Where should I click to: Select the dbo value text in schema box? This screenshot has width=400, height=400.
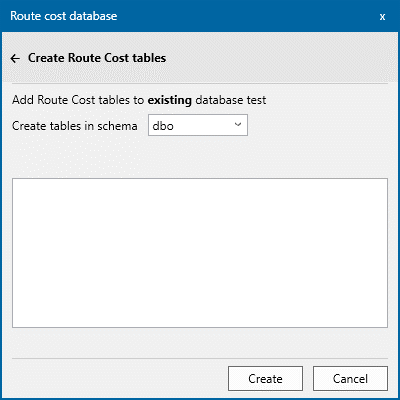coord(163,126)
